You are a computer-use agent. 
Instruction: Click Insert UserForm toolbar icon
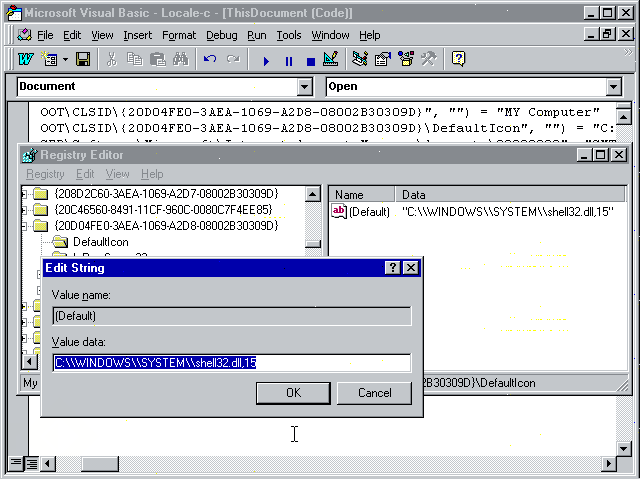(x=49, y=59)
